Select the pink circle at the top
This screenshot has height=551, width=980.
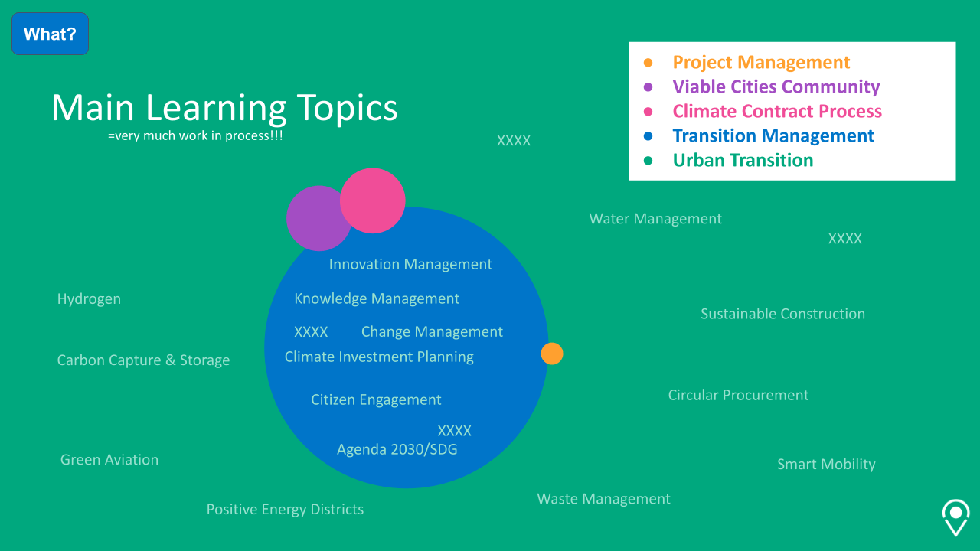pyautogui.click(x=374, y=200)
